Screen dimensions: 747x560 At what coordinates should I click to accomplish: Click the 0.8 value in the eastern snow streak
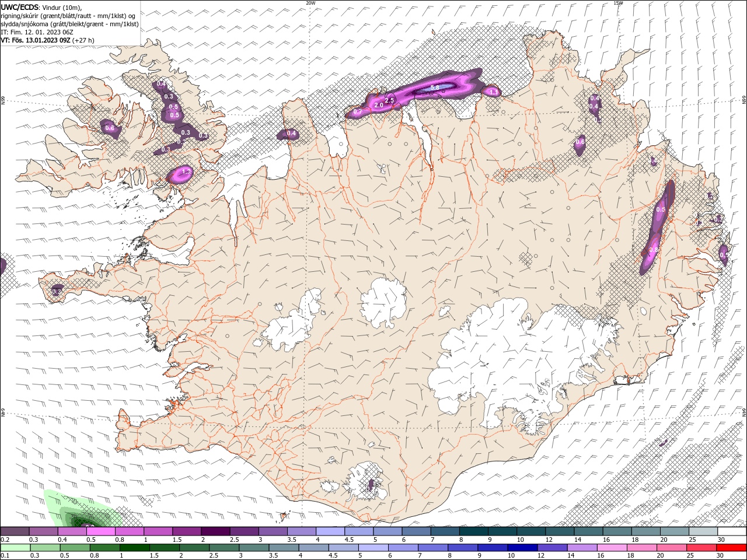coord(654,250)
